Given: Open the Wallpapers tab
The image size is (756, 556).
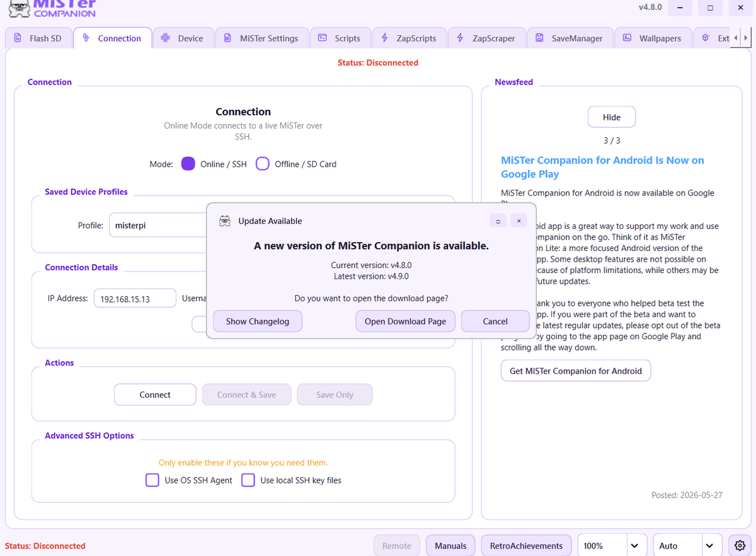Looking at the screenshot, I should 652,38.
